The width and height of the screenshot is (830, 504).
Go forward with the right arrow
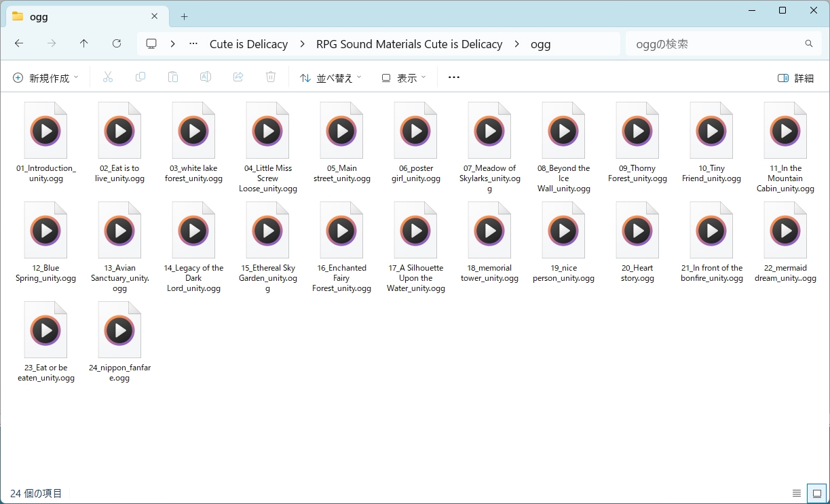click(x=52, y=43)
